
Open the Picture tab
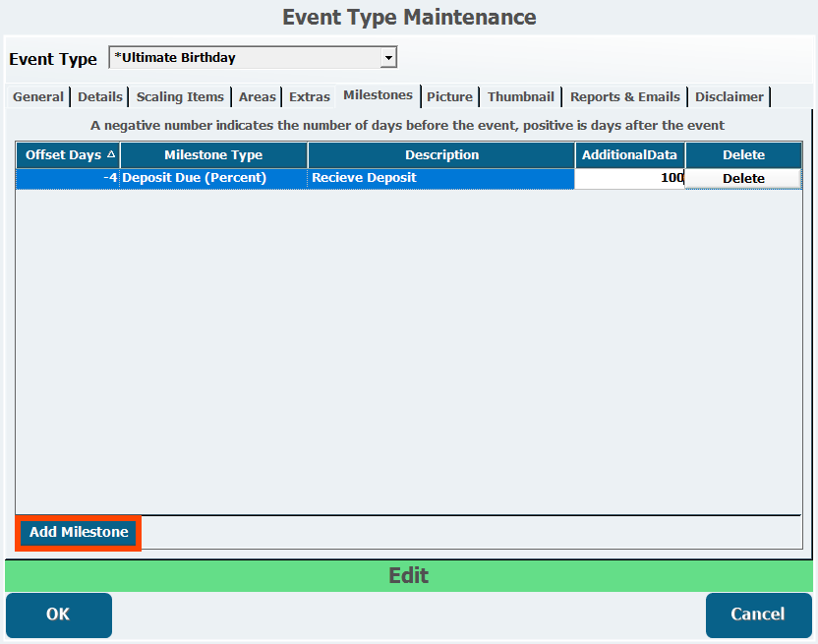point(450,96)
